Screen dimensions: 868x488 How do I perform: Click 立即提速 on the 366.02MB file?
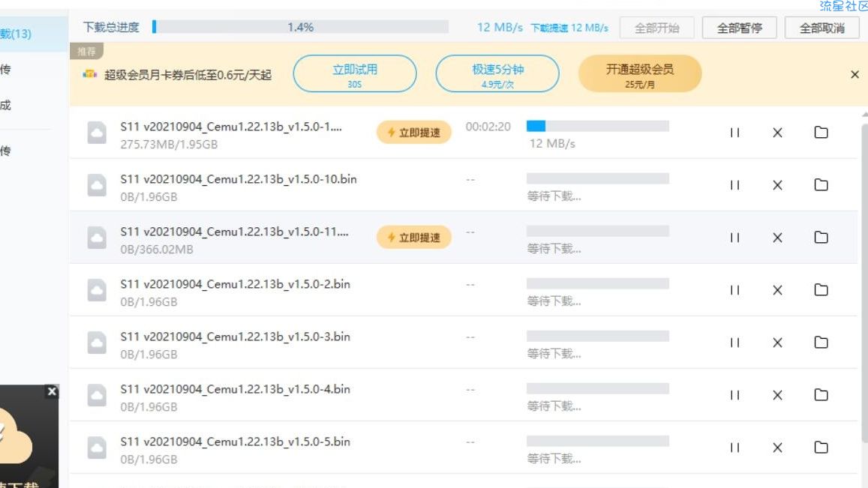[414, 238]
